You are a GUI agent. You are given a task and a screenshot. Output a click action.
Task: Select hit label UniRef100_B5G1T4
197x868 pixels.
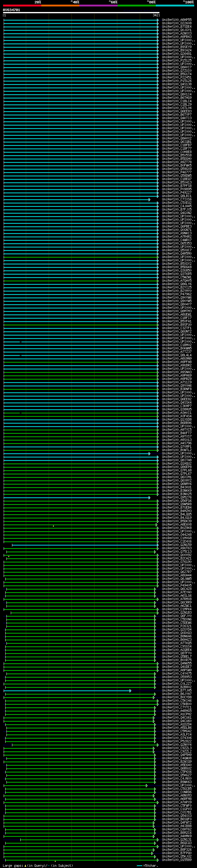177,74
